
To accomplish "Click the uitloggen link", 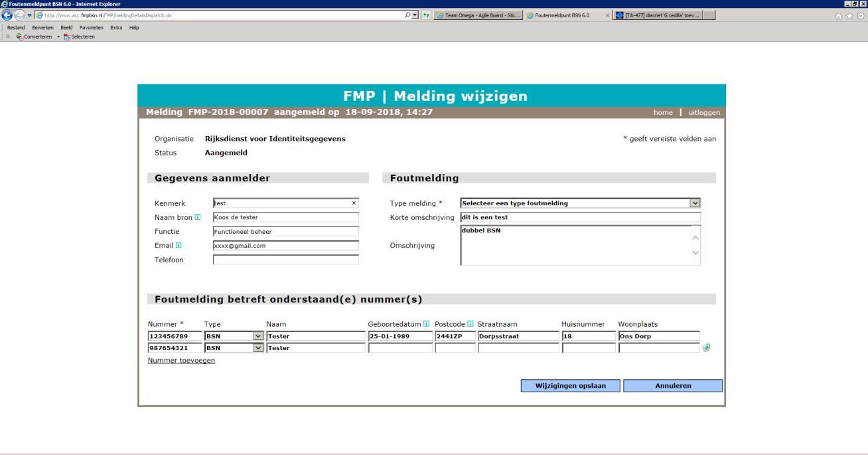I will (x=704, y=113).
